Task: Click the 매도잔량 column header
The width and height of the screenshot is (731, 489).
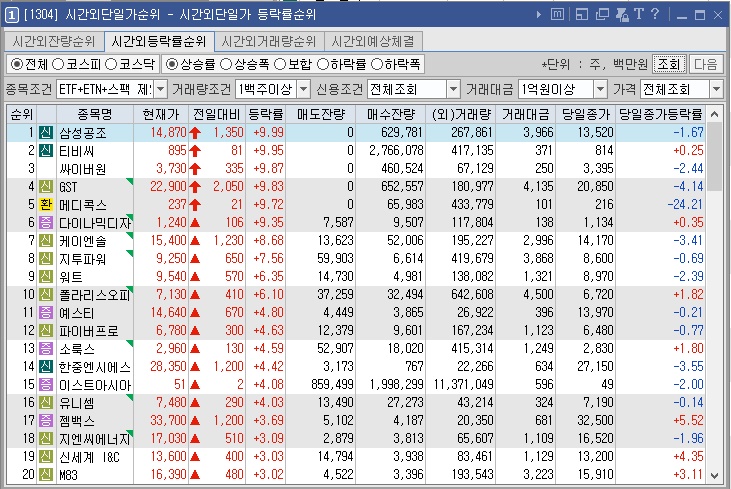Action: point(321,114)
